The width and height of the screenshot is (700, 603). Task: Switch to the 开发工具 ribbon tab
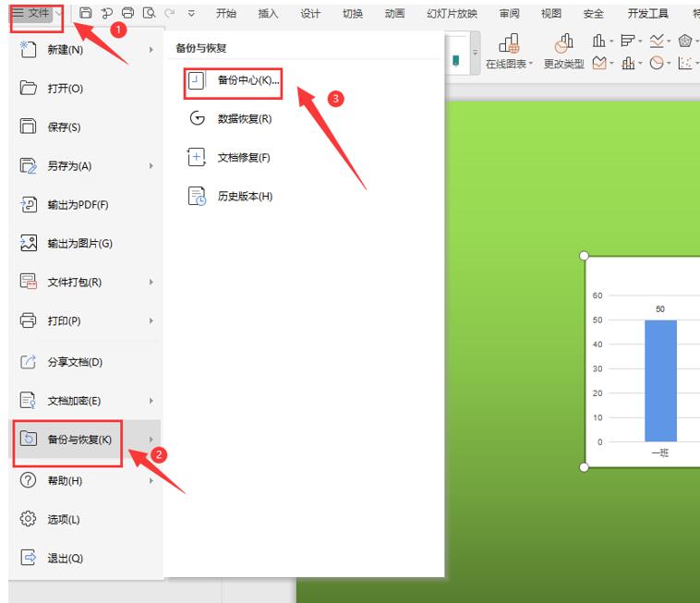647,14
